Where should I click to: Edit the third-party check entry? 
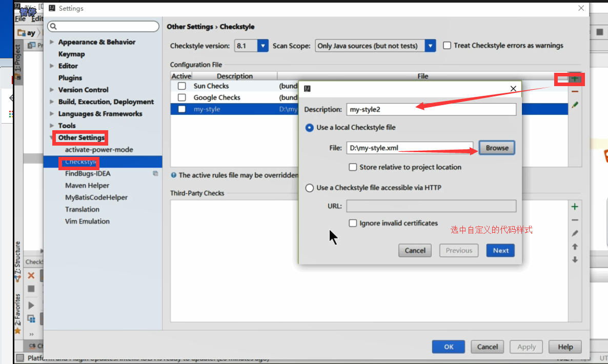point(575,233)
